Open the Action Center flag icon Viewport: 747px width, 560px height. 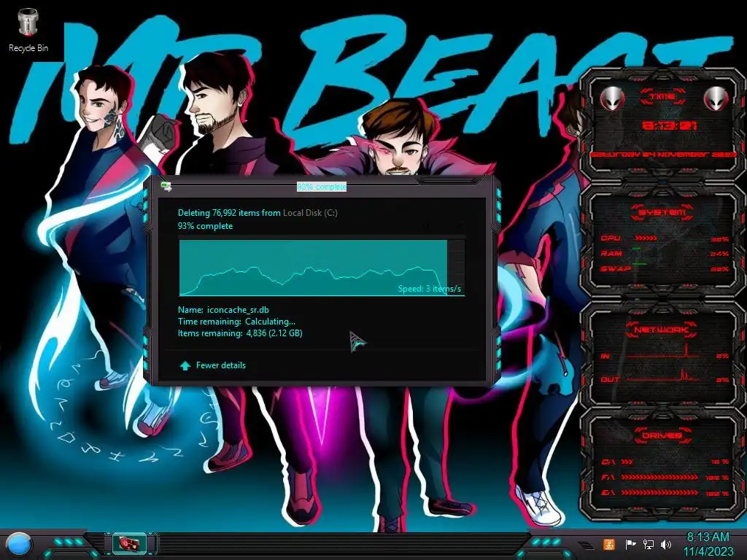[x=630, y=544]
